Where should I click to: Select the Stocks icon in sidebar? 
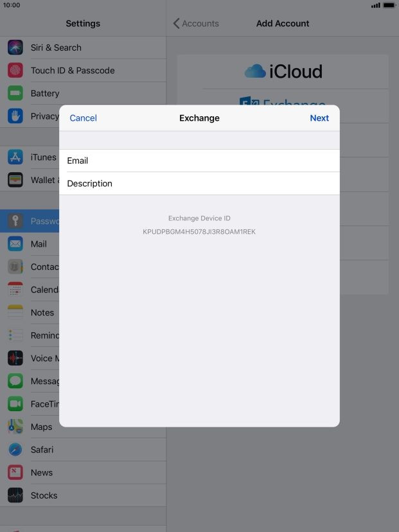coord(15,495)
